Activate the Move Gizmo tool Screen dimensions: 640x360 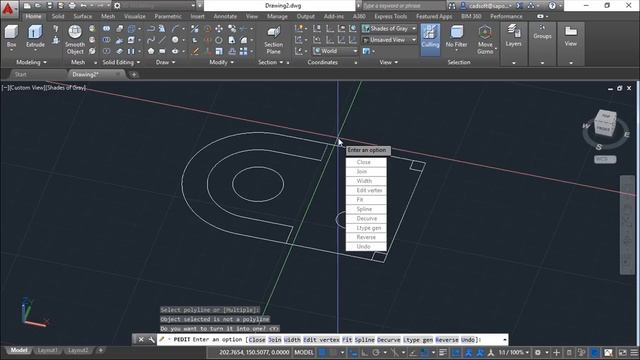(x=485, y=40)
